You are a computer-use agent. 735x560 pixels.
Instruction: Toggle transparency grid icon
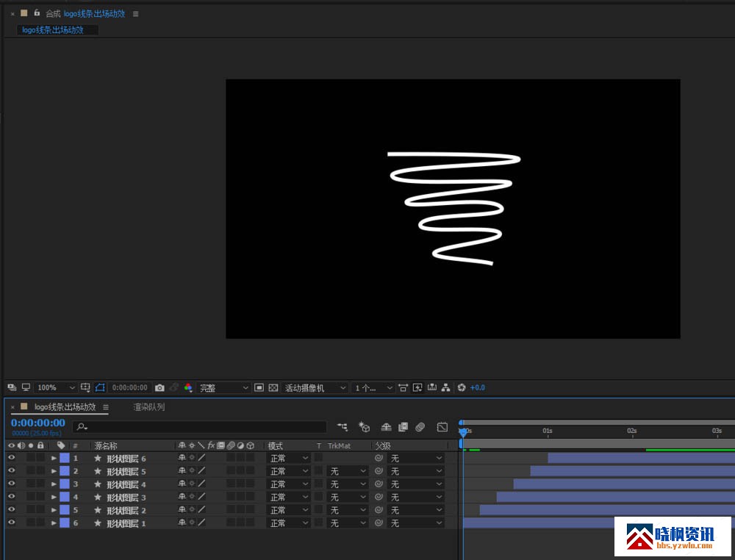[273, 387]
